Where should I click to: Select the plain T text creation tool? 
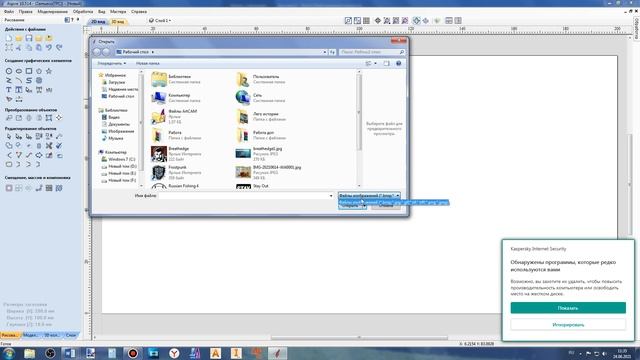pyautogui.click(x=9, y=90)
